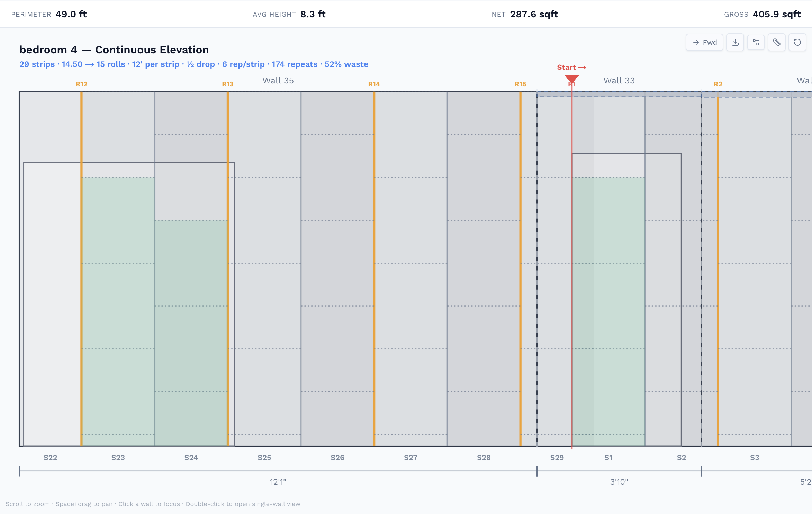Select strip label S29
Screen dimensions: 812x514
tap(557, 458)
